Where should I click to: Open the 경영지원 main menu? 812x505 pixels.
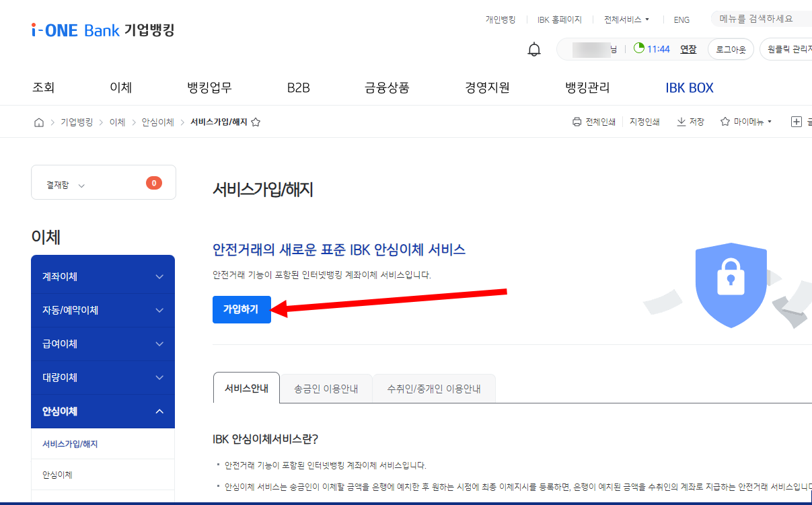[x=487, y=87]
